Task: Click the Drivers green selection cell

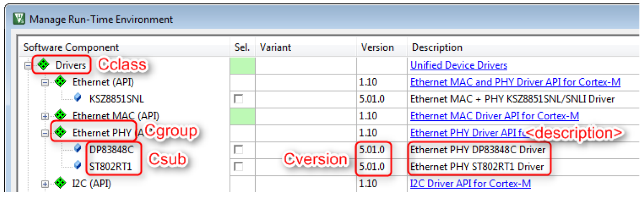Action: tap(242, 66)
